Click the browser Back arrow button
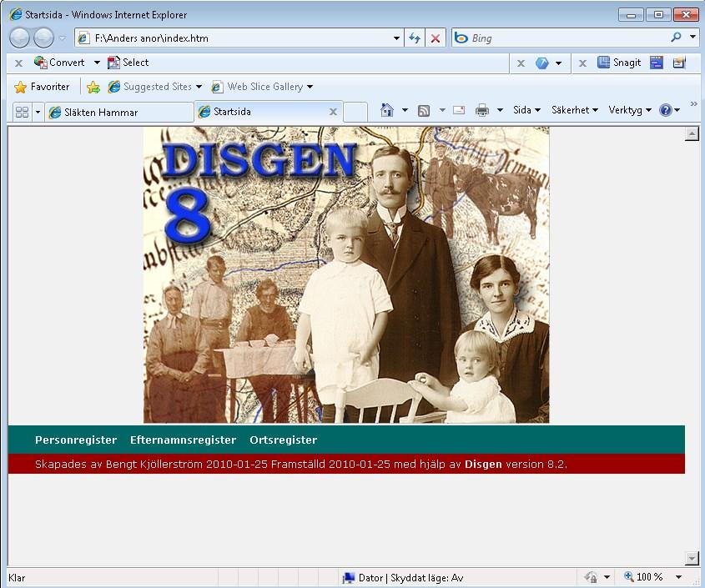This screenshot has width=705, height=588. [20, 38]
